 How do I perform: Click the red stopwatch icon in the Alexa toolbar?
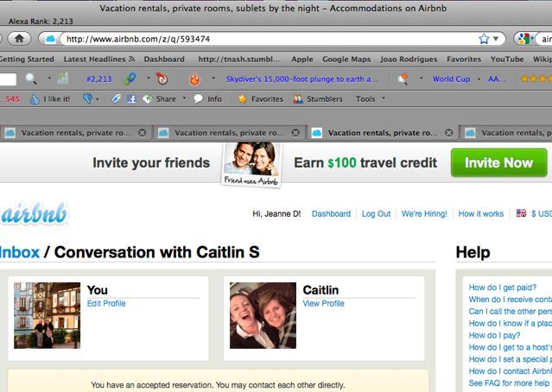[x=162, y=79]
